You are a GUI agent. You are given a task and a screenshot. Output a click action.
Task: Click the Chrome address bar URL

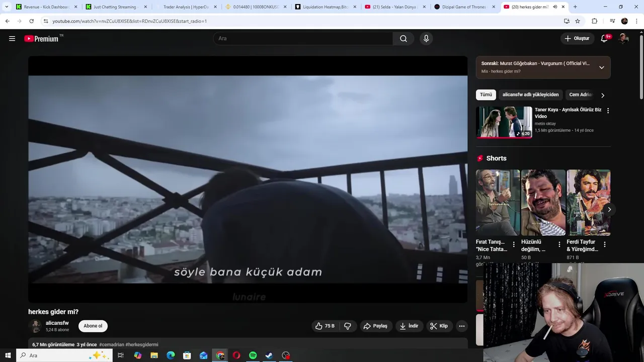pos(129,21)
